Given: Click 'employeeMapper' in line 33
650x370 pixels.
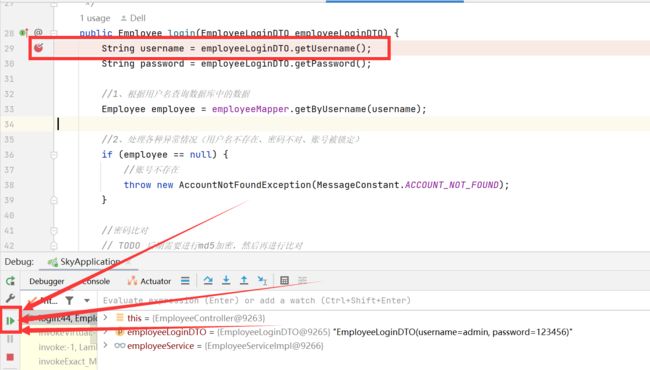Looking at the screenshot, I should click(x=250, y=109).
